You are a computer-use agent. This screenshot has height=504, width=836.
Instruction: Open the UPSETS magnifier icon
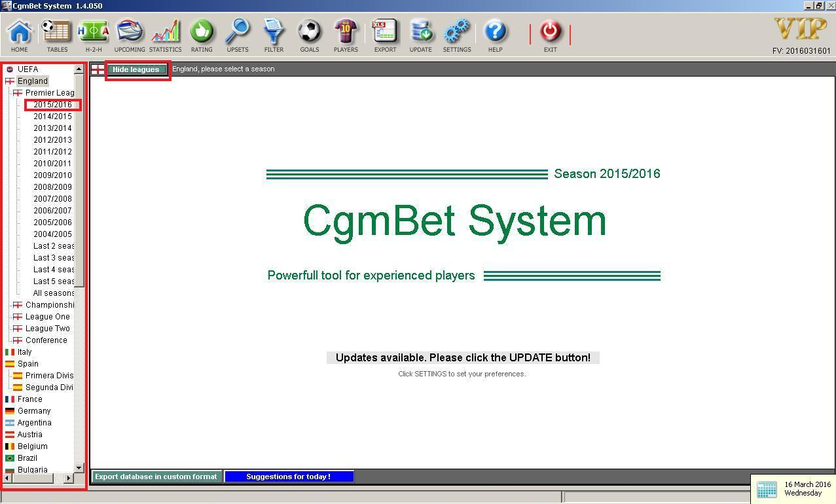coord(238,35)
